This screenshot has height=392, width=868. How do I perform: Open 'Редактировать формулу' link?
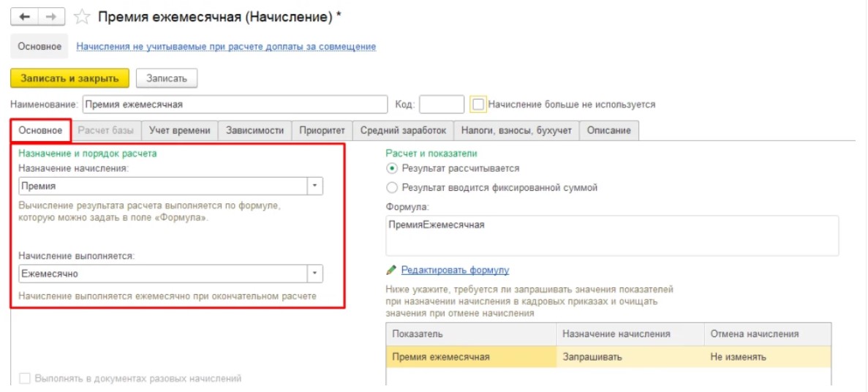(455, 270)
